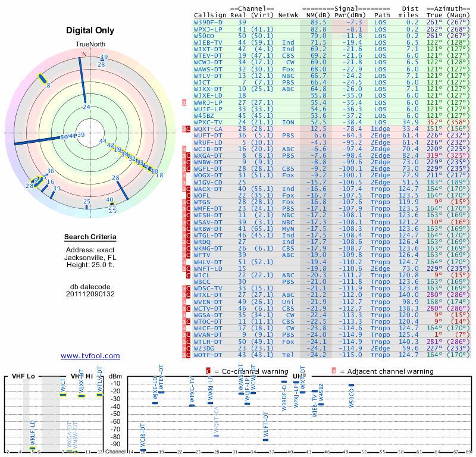
Task: Click the WJXT-DT callsign
Action: [x=208, y=49]
